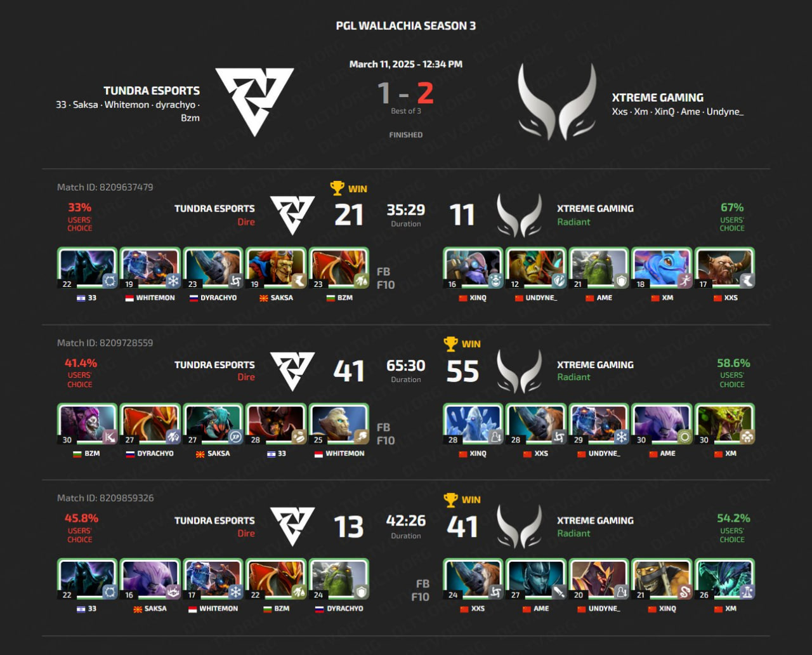Select Tundra logo in match 8209859326 row
The image size is (812, 655).
tap(292, 526)
